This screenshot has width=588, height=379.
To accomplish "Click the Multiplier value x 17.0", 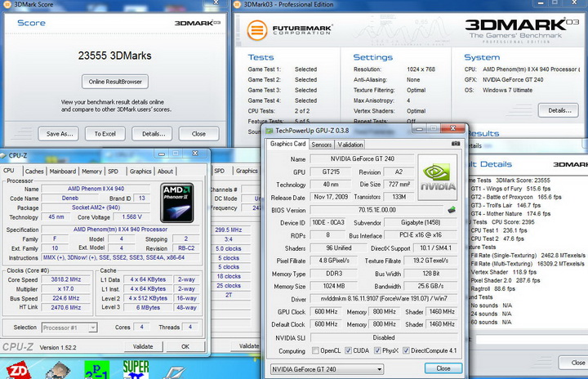I will [66, 289].
